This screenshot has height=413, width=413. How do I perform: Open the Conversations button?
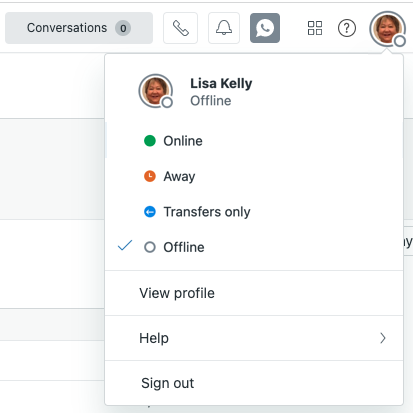click(79, 28)
